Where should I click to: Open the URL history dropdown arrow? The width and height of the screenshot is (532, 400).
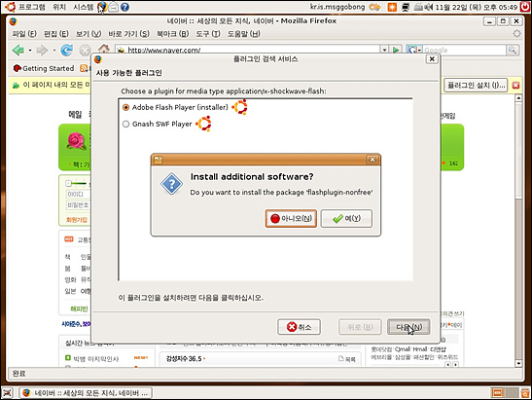384,50
